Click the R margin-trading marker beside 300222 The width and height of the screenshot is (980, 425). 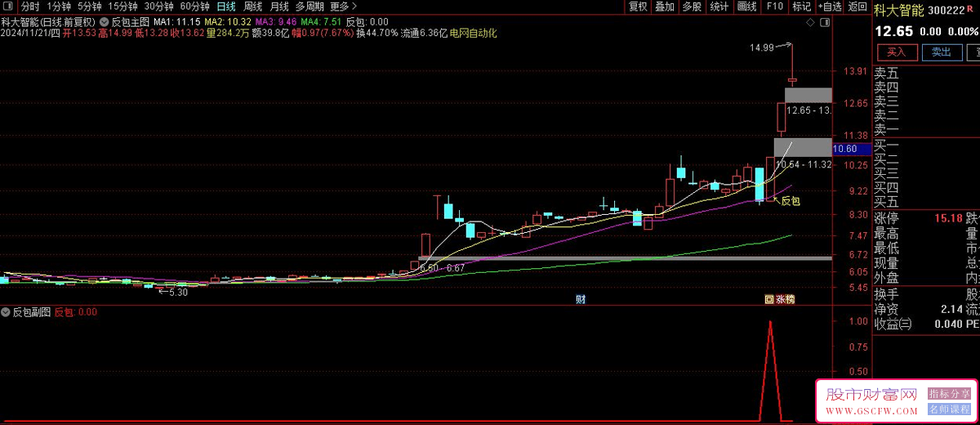coord(969,8)
